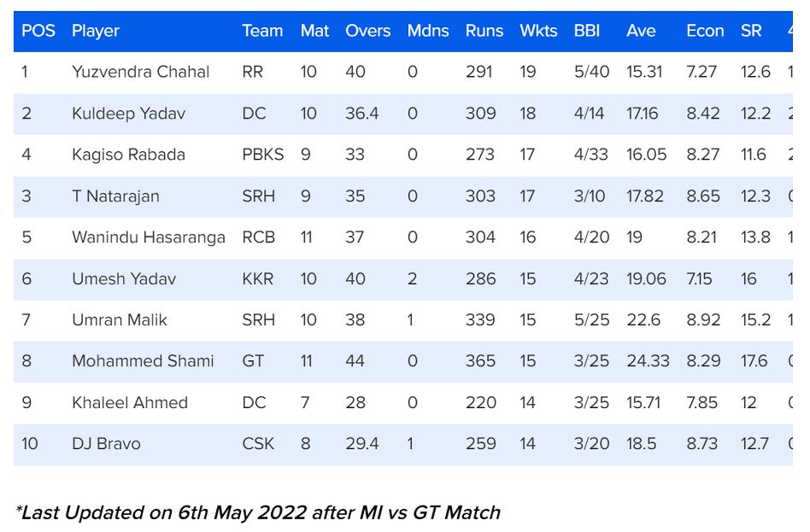Open Yuzvendra Chahal player name

tap(140, 72)
